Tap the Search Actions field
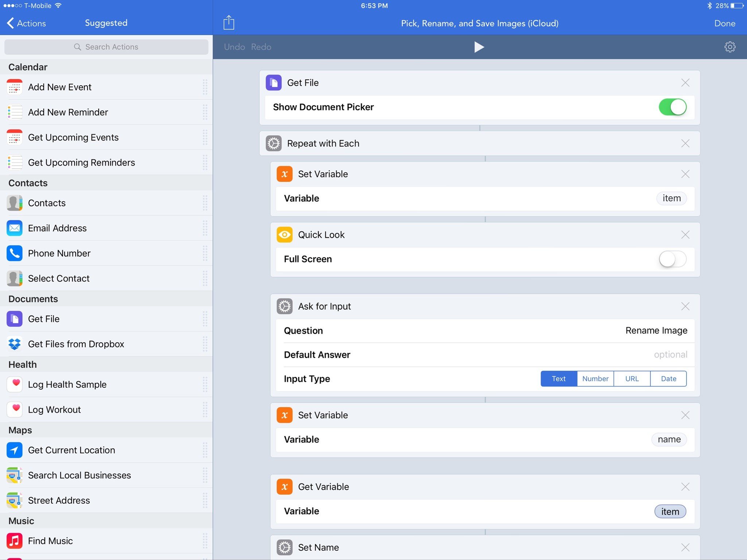Screen dimensions: 747x560 coord(106,47)
